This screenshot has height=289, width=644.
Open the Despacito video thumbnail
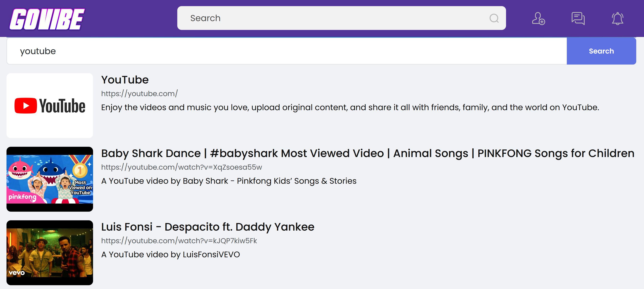(50, 253)
